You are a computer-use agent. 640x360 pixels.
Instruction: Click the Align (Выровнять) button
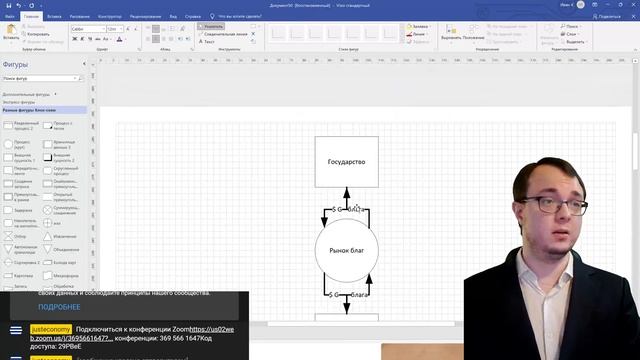(451, 32)
